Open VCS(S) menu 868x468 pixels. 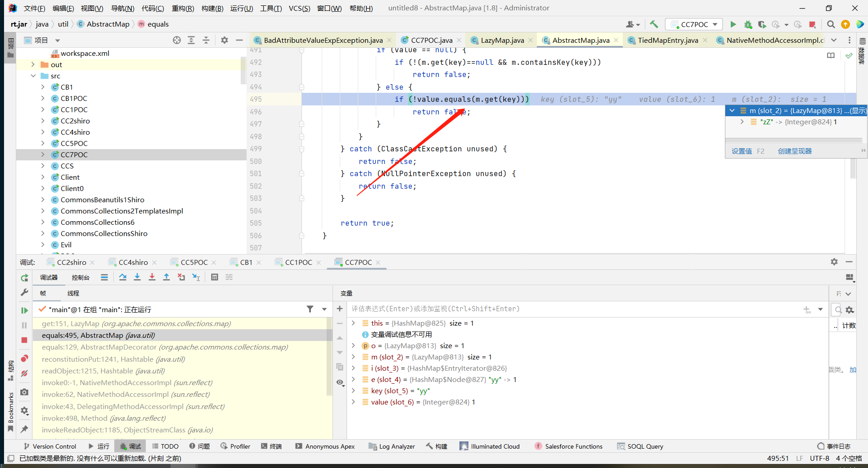(299, 8)
